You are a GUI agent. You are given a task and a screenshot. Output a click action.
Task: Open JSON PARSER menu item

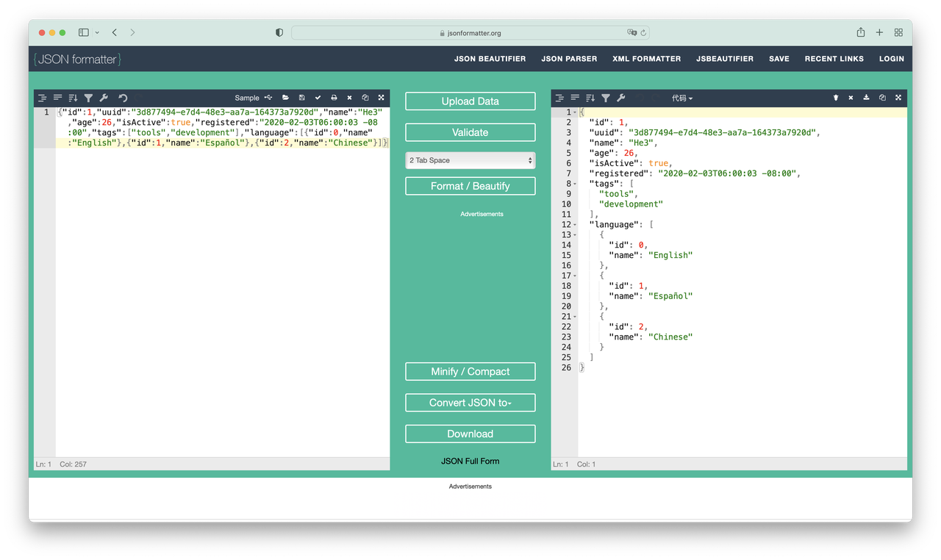pos(569,59)
